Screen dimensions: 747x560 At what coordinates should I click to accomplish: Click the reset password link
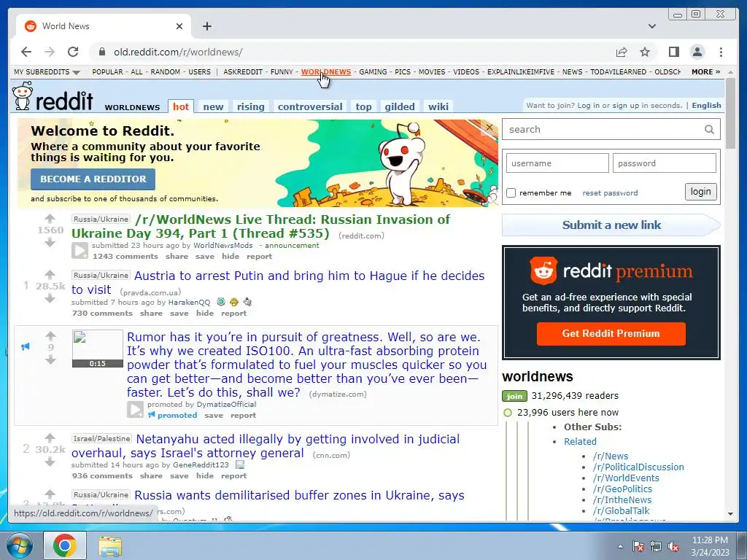[x=610, y=192]
